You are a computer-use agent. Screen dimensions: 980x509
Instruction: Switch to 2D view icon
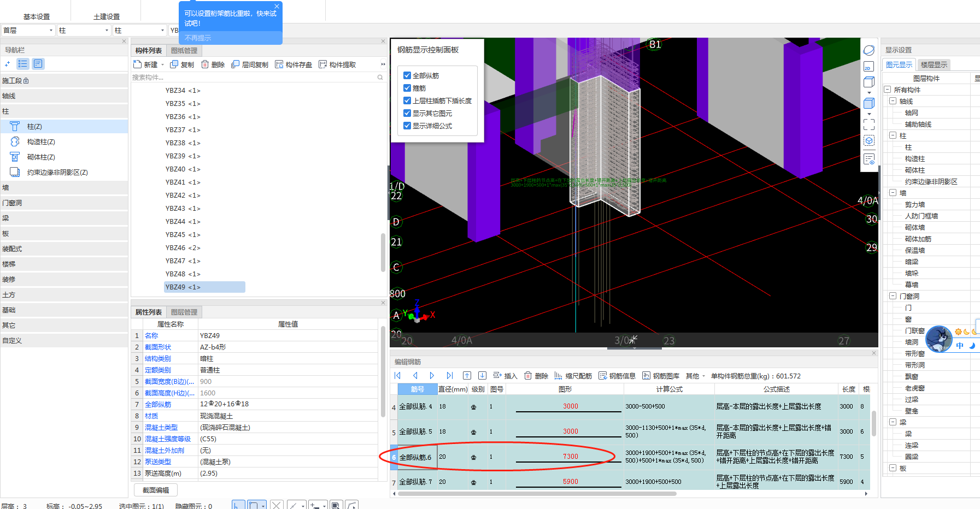pyautogui.click(x=868, y=67)
